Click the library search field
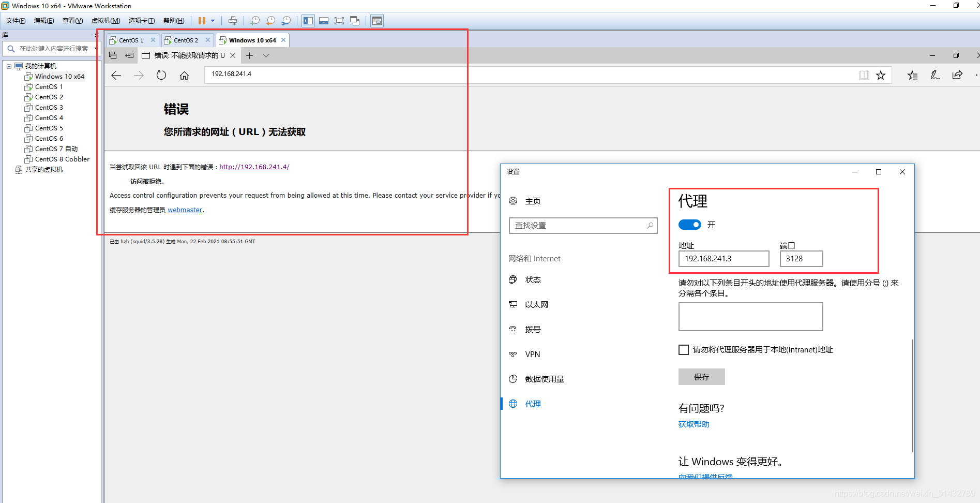980x503 pixels. [51, 49]
